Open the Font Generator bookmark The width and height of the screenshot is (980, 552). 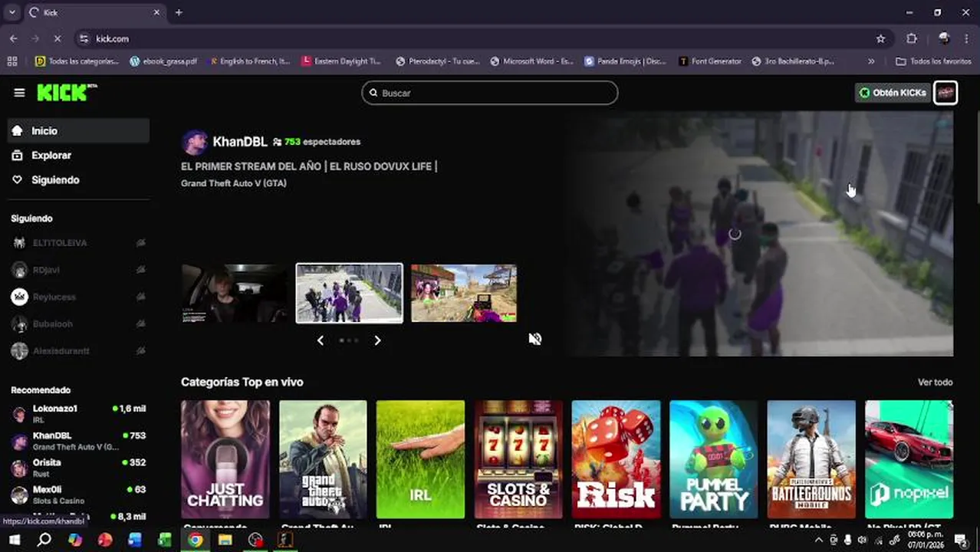coord(710,61)
